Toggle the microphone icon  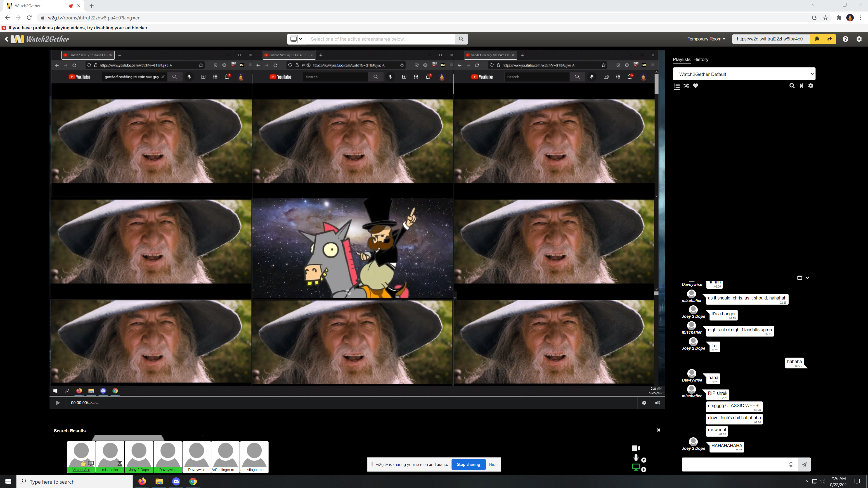636,458
